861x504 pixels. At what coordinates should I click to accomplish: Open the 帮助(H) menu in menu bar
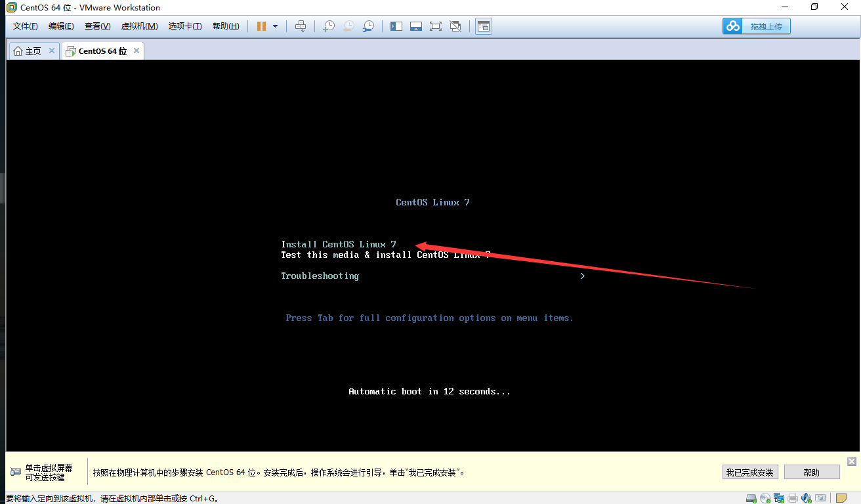point(226,26)
